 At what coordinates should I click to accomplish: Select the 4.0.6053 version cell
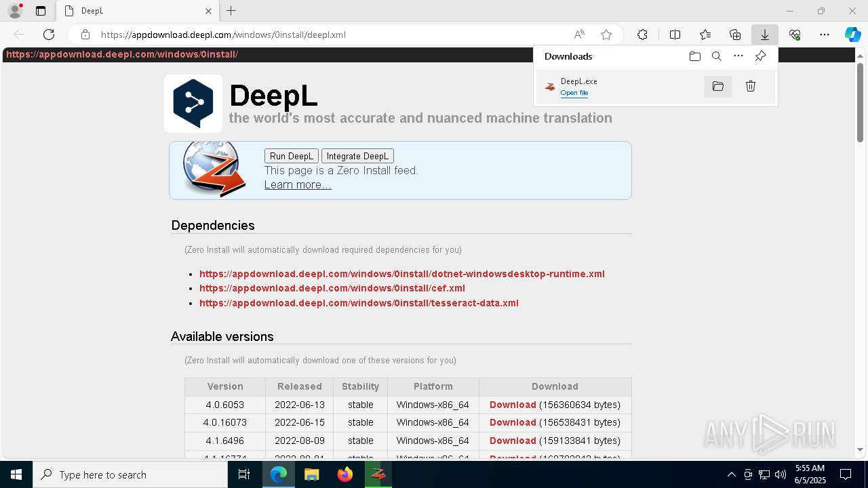225,405
